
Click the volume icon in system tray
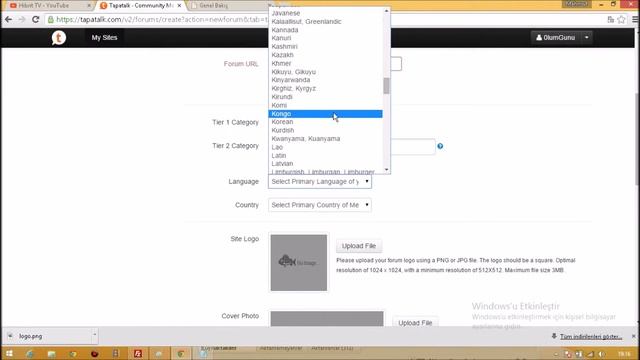601,354
